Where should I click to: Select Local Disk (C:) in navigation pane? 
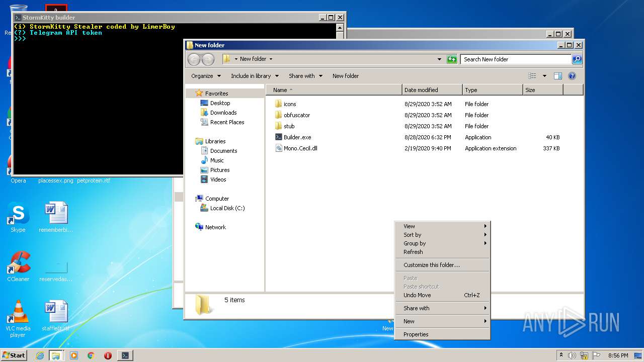point(222,208)
